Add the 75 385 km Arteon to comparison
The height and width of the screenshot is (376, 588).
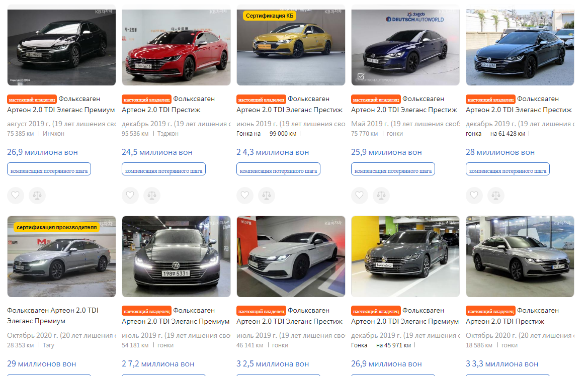pos(37,196)
